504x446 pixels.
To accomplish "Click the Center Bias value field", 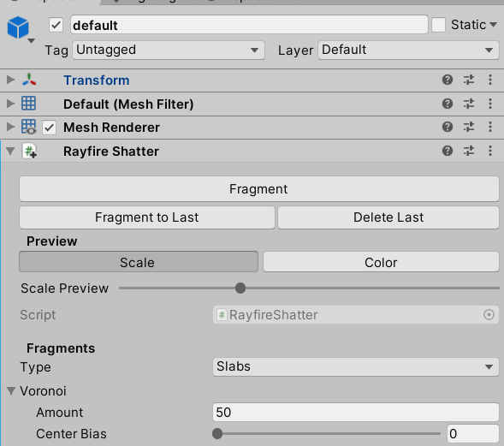I will pos(473,434).
